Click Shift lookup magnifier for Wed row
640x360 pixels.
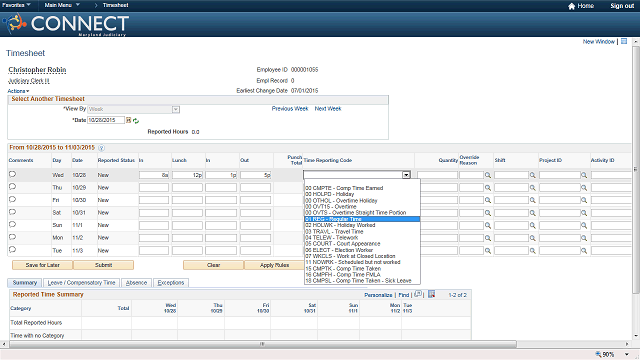[533, 175]
